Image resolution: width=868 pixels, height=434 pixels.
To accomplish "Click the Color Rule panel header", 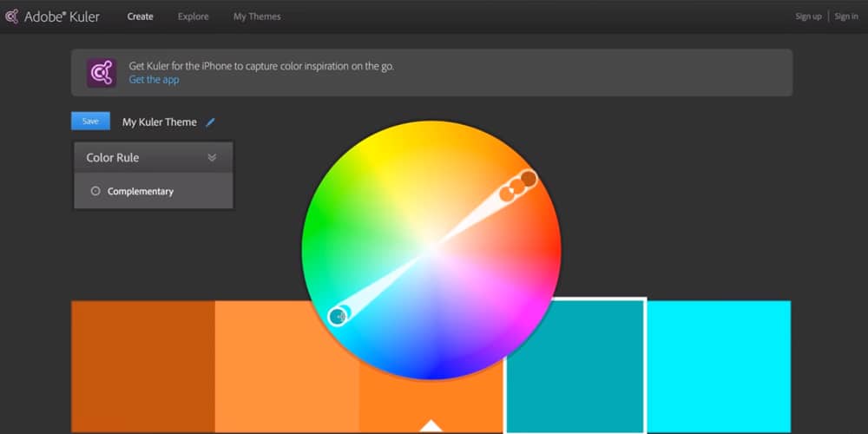I will point(154,158).
